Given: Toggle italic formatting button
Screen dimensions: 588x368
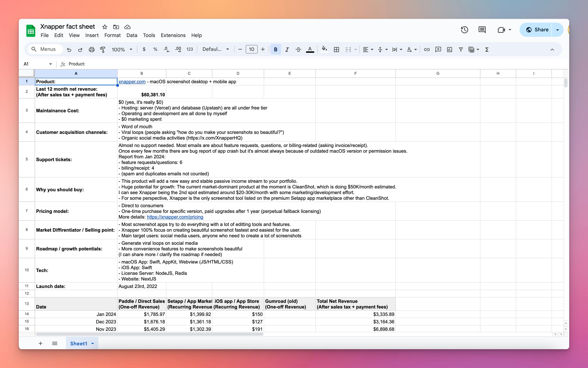Looking at the screenshot, I should (x=287, y=49).
